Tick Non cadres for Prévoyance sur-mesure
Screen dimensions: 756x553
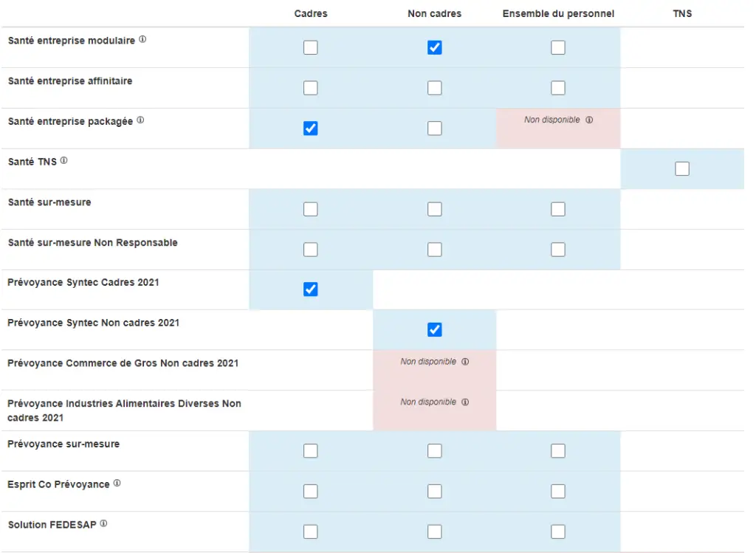435,451
